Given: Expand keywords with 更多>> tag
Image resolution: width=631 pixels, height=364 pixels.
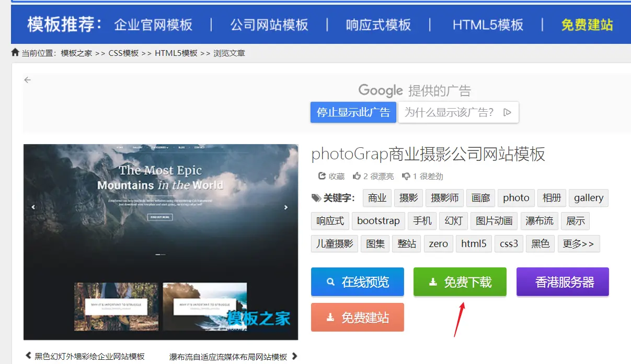Looking at the screenshot, I should (x=578, y=244).
